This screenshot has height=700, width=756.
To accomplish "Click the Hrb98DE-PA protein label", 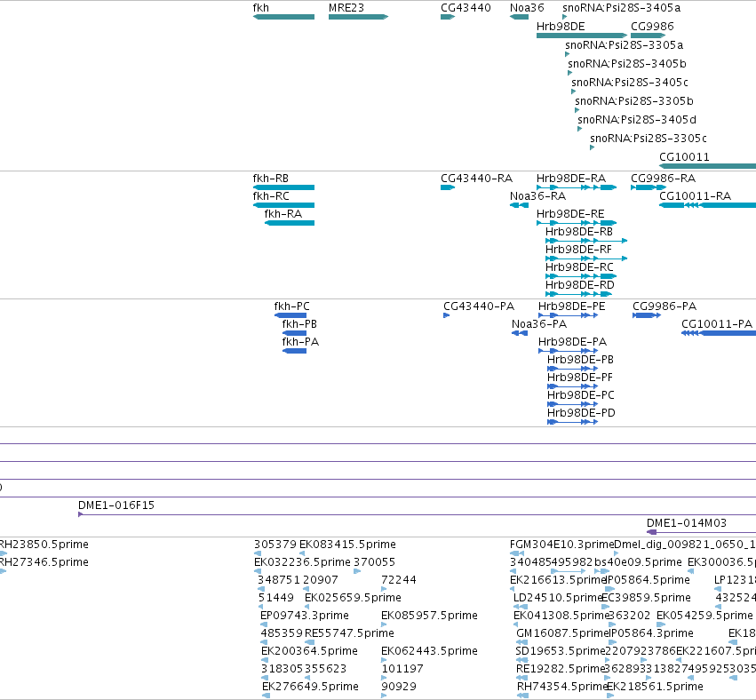I will 572,342.
